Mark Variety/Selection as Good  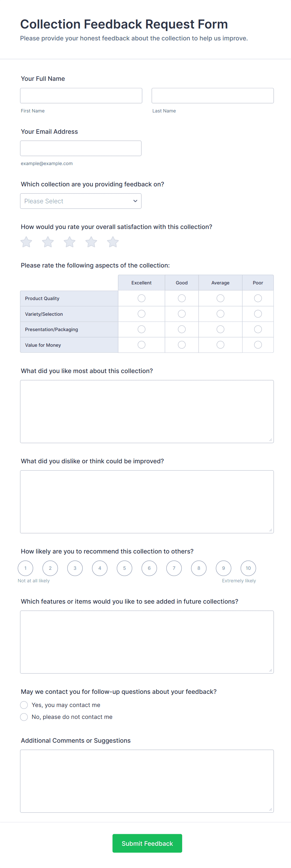(x=182, y=314)
